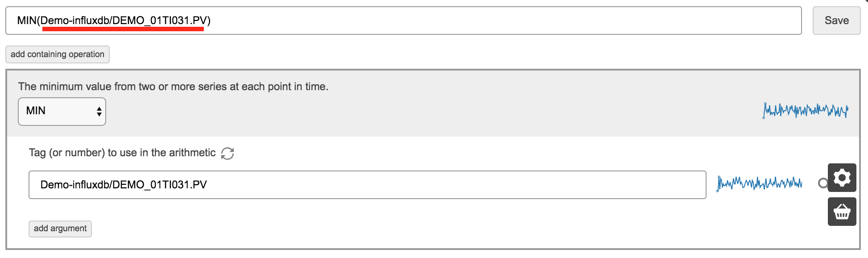This screenshot has height=258, width=868.
Task: Place the cursor after the closing parenthesis in the formula
Action: (211, 21)
